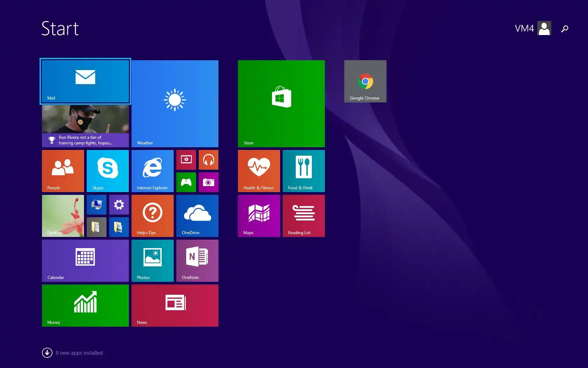
Task: Open the OneDrive tile
Action: pyautogui.click(x=197, y=216)
